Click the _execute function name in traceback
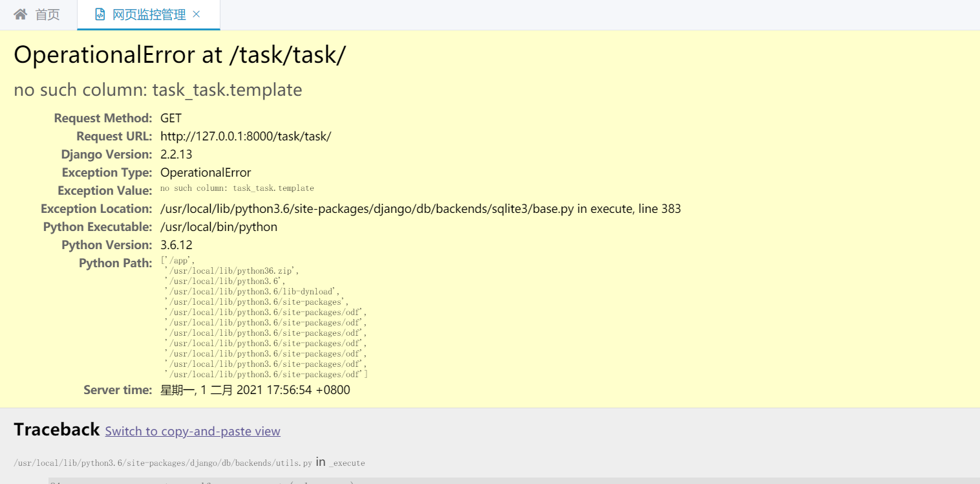The width and height of the screenshot is (980, 484). [349, 462]
